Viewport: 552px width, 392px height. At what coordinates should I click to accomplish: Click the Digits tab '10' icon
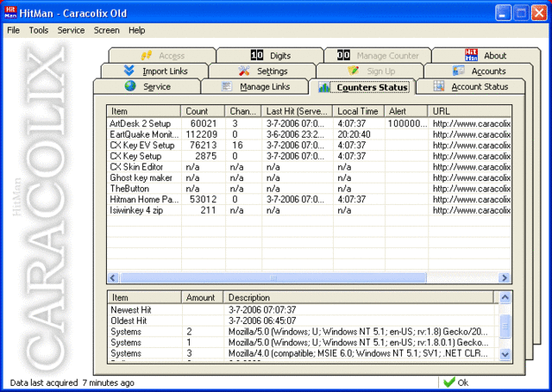pos(257,55)
